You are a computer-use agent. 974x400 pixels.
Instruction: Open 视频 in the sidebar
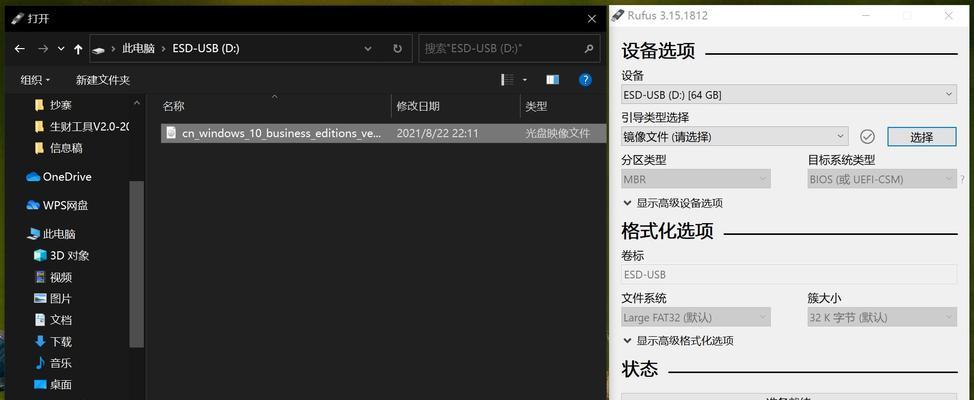53,277
